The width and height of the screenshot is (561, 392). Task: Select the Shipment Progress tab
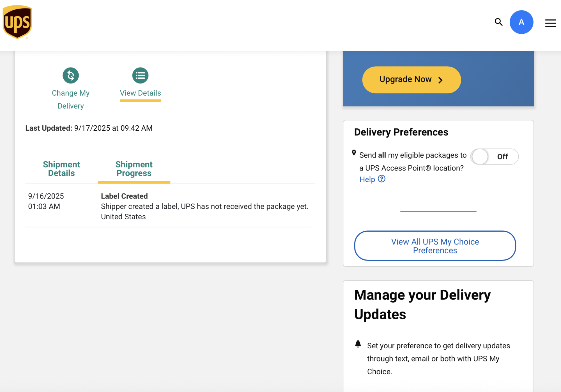[134, 169]
